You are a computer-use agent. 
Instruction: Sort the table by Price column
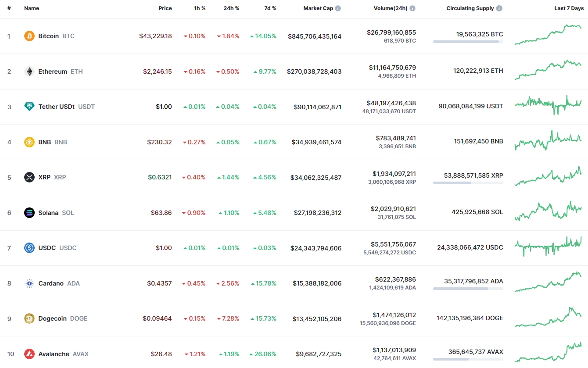tap(165, 8)
